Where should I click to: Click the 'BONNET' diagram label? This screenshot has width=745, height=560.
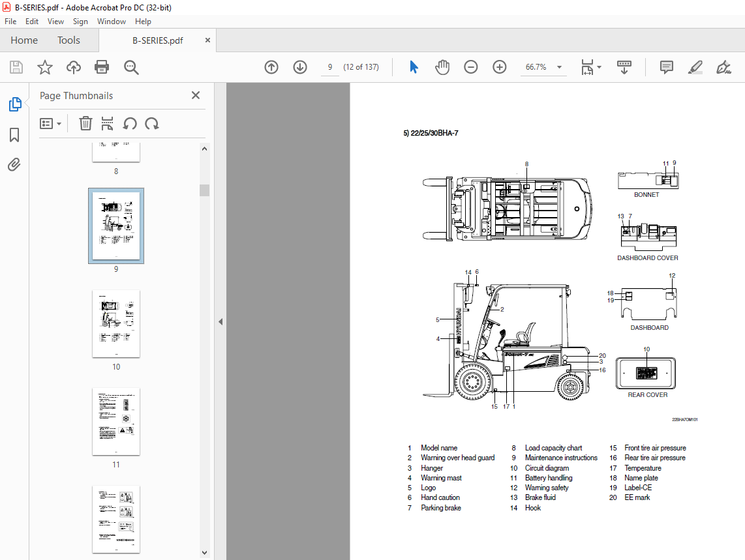pyautogui.click(x=646, y=195)
